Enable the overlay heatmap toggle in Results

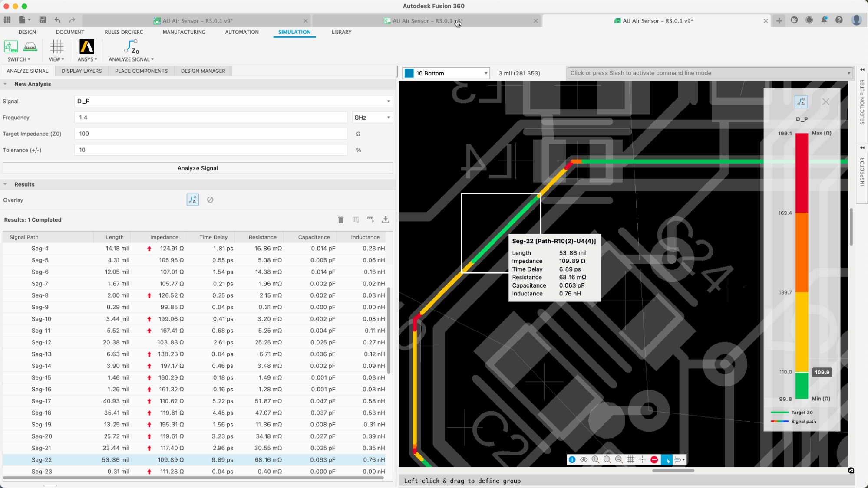pos(192,200)
